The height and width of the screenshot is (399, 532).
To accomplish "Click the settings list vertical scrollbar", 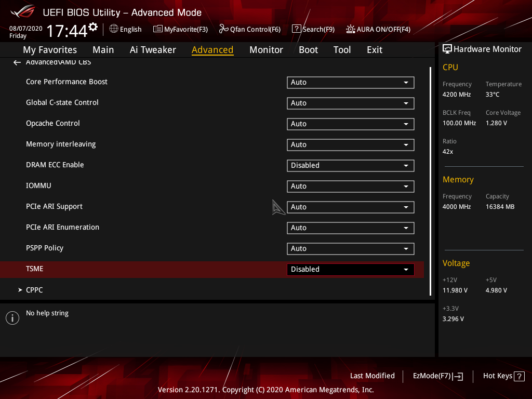I will tap(431, 181).
